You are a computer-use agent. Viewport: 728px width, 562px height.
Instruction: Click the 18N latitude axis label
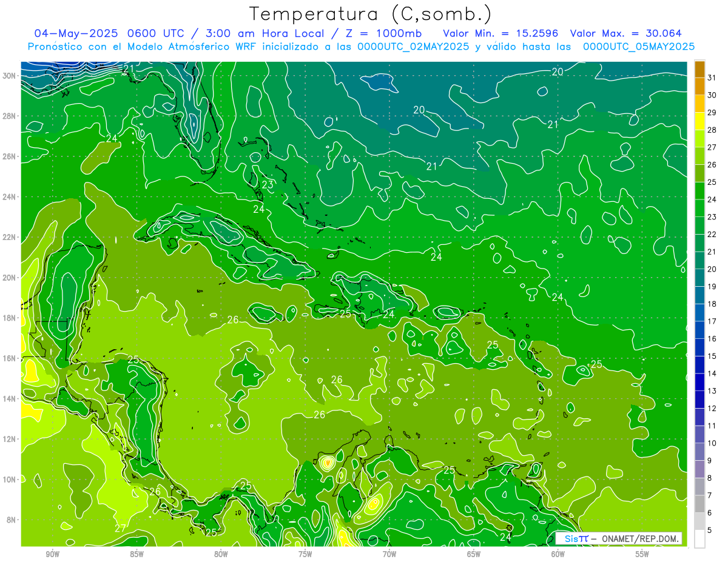click(x=10, y=318)
